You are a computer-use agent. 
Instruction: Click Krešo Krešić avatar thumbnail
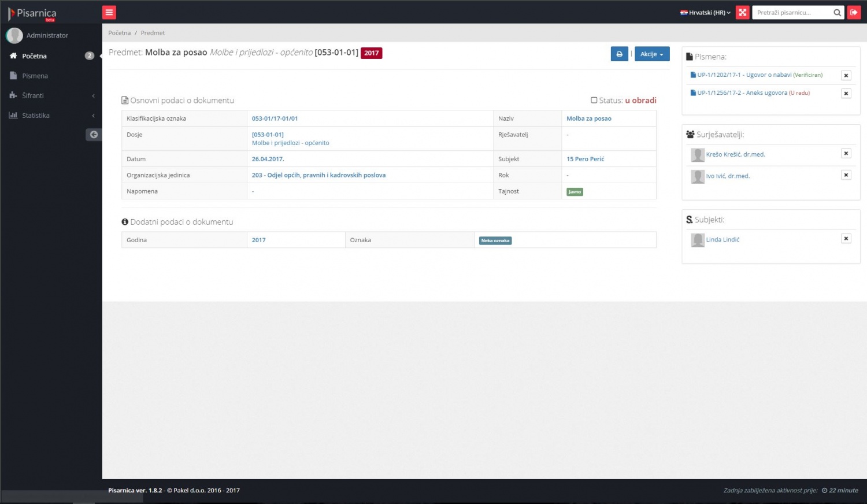pos(698,155)
